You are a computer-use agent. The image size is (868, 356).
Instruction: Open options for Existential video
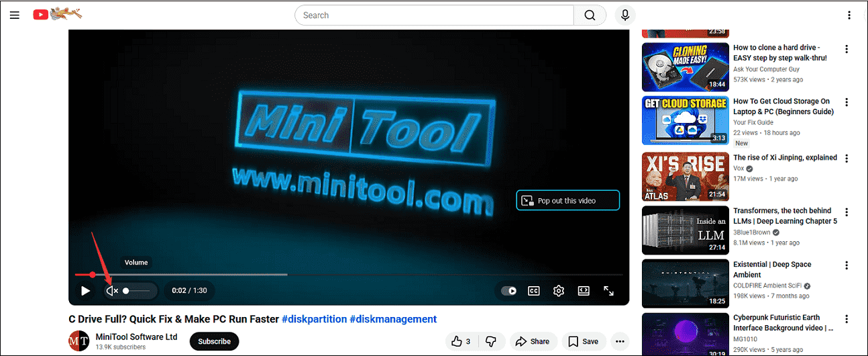(x=847, y=265)
